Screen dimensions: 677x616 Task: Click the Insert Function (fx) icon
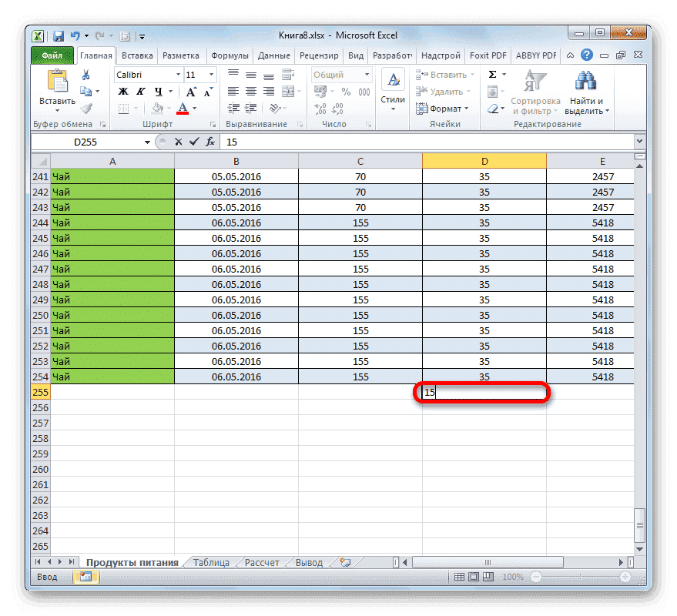point(209,142)
